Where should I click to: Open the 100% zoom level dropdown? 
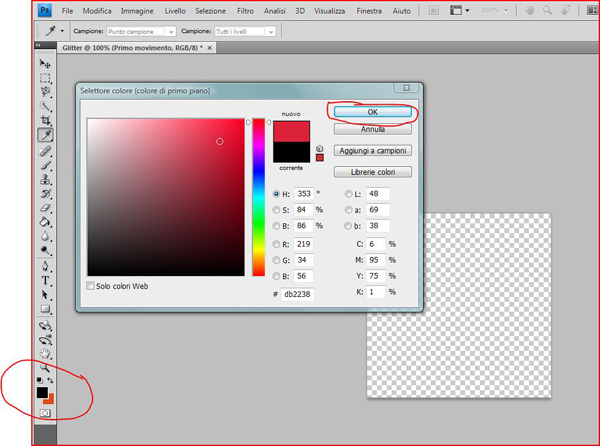[x=495, y=11]
